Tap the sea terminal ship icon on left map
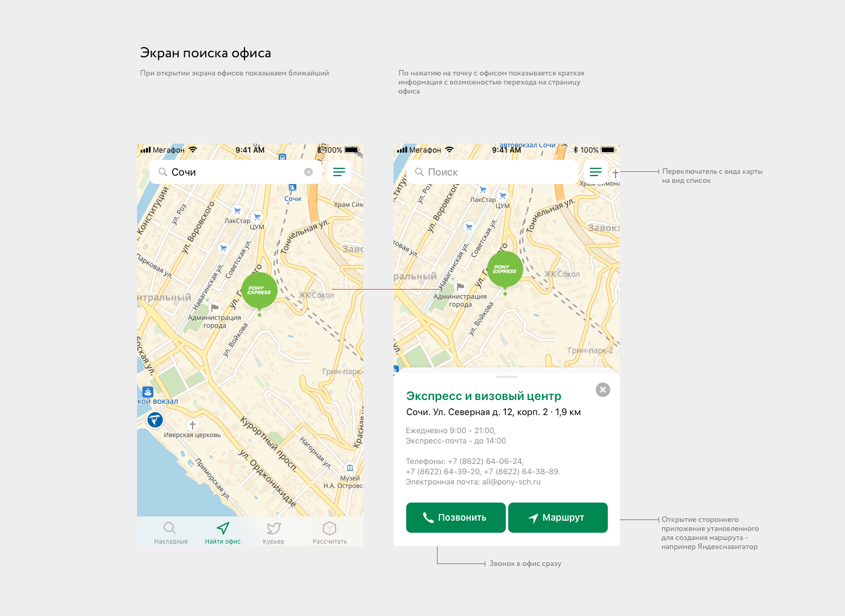 (x=148, y=392)
